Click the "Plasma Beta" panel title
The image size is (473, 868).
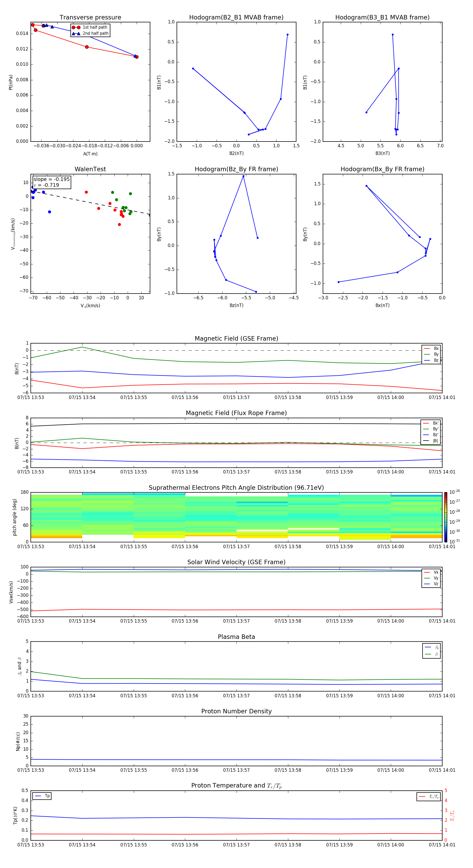pos(236,637)
